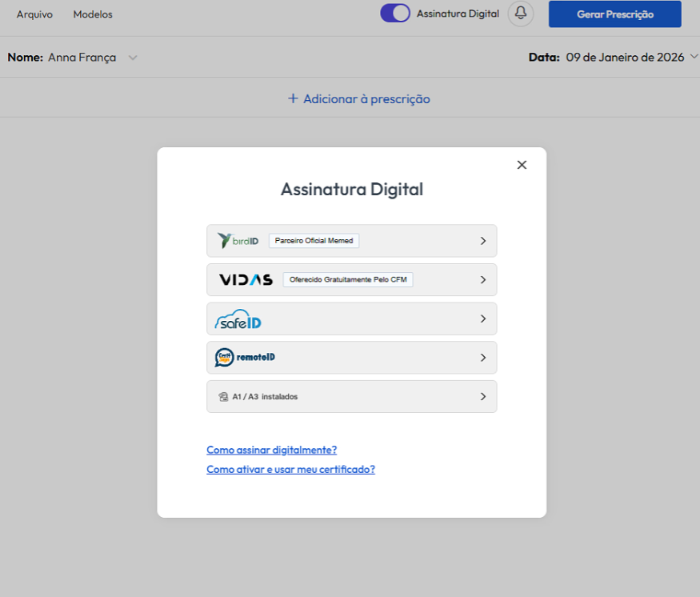Open the Modelos menu
This screenshot has height=597, width=700.
coord(93,14)
